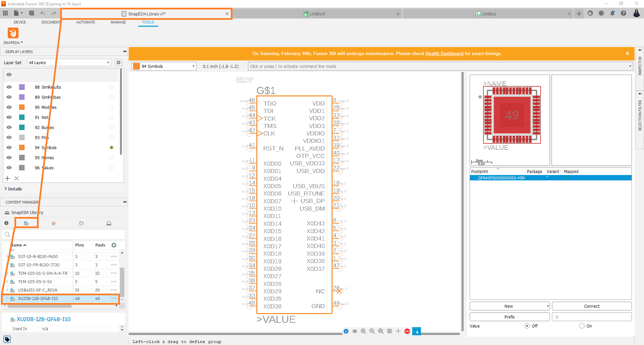Click the Save icon in the toolbar
644x345 pixels.
32,13
